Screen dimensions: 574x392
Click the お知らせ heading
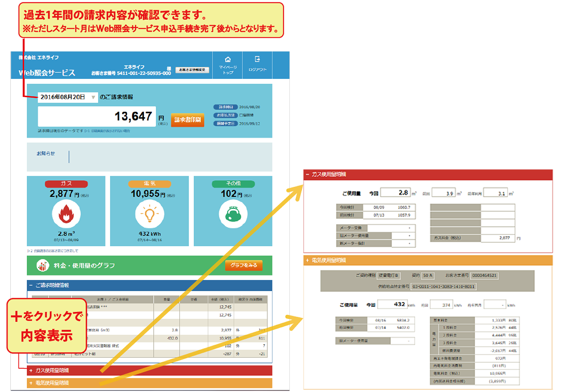(x=46, y=153)
